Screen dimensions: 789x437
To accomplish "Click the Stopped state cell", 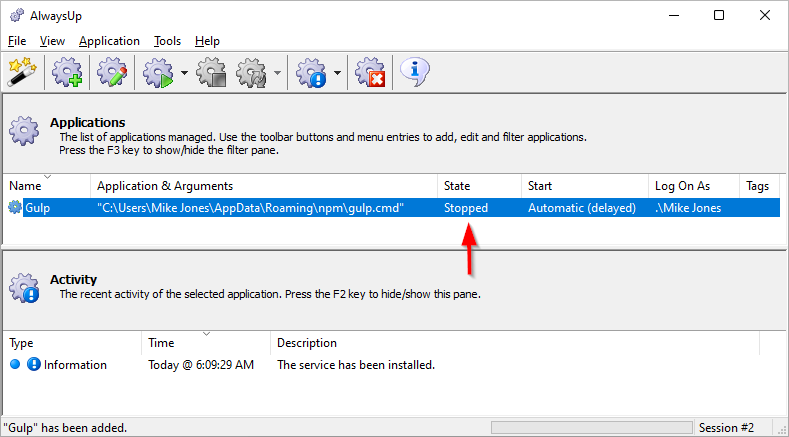I will click(466, 208).
